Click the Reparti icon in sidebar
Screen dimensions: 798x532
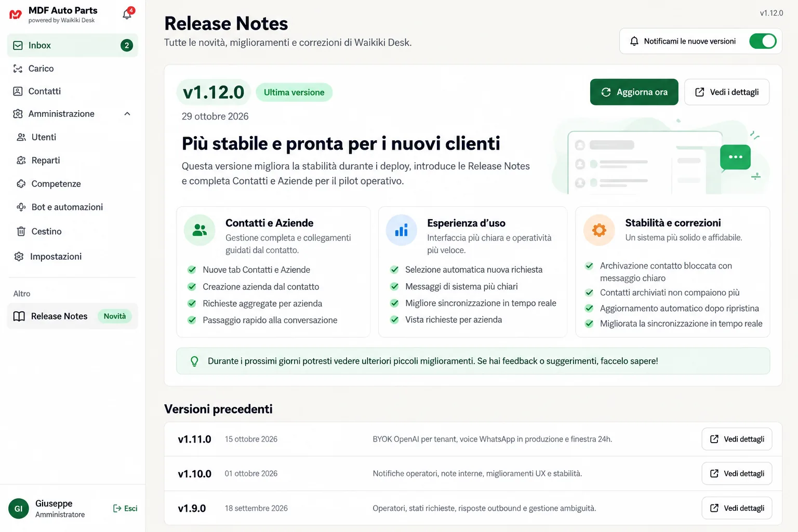21,161
